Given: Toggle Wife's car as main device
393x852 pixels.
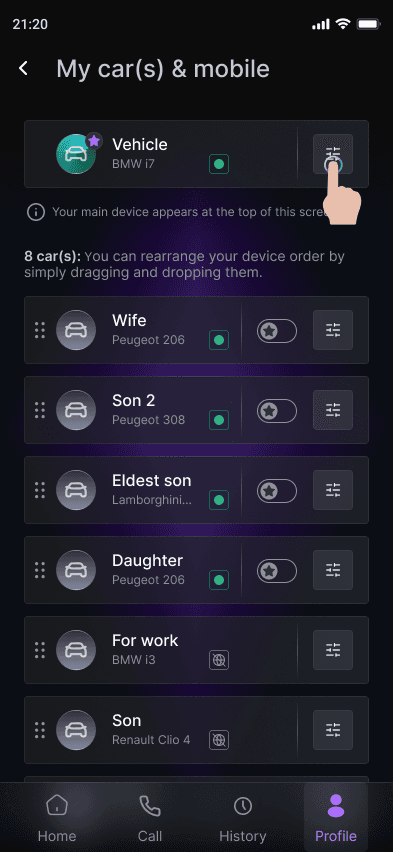Looking at the screenshot, I should coord(277,331).
